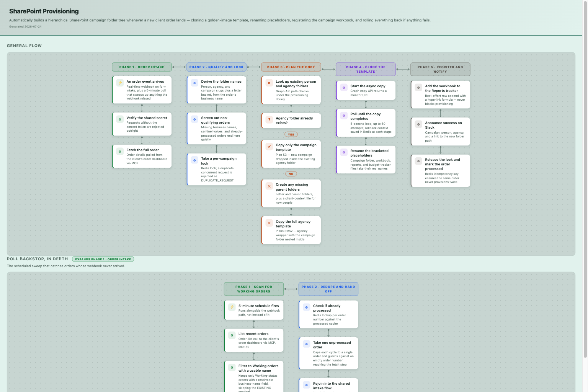Click the SharePoint Provisioning title

pyautogui.click(x=44, y=11)
